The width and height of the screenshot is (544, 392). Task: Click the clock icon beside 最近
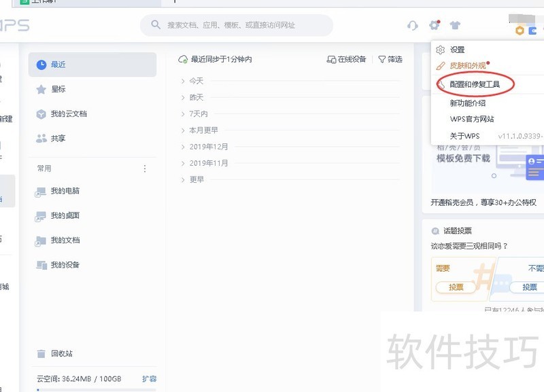[41, 65]
